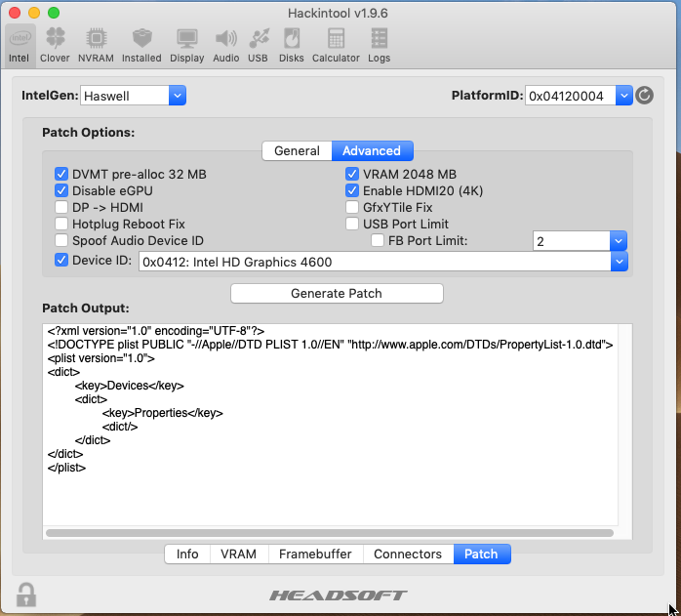Enable FB Port Limit checkbox
Screen dimensions: 681x616
point(378,240)
